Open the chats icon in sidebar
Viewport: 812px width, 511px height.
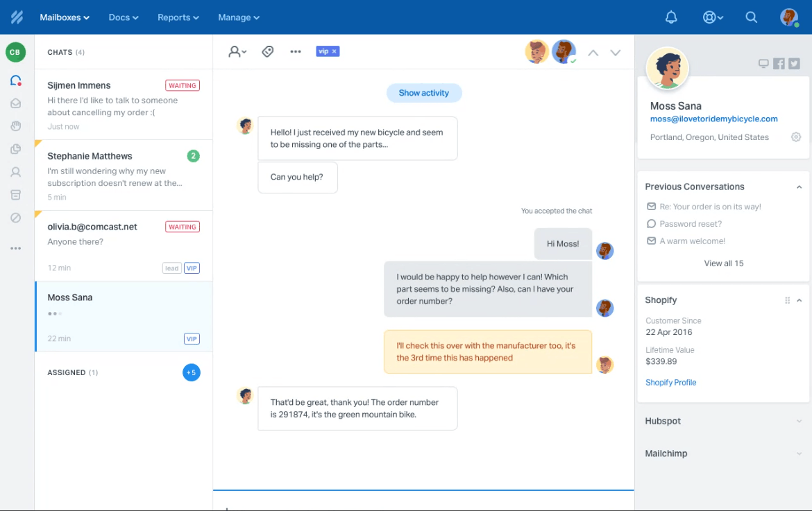[x=15, y=80]
